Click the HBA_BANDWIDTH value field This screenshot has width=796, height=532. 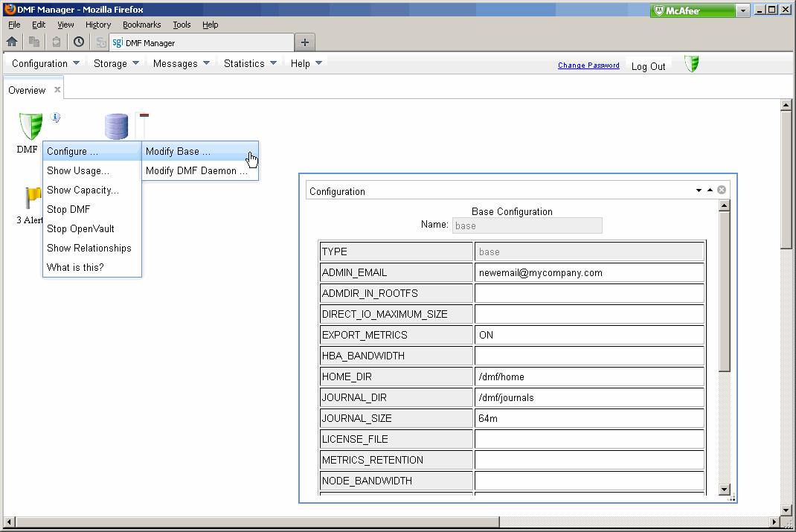pyautogui.click(x=589, y=356)
